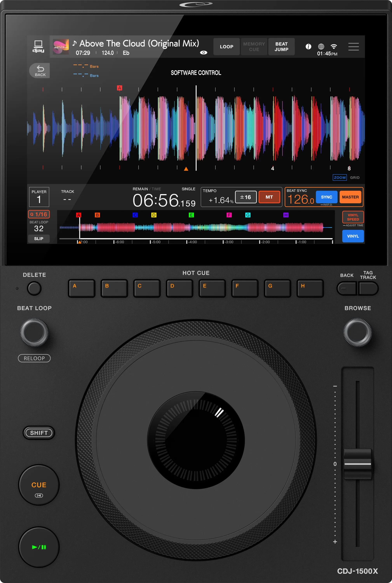The image size is (392, 583).
Task: Trigger hardware HOT CUE pad B
Action: point(114,288)
